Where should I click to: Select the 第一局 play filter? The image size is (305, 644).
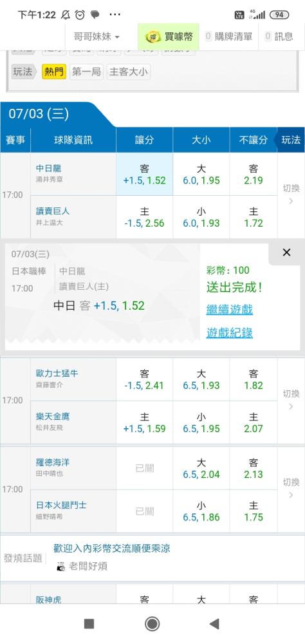pyautogui.click(x=86, y=72)
